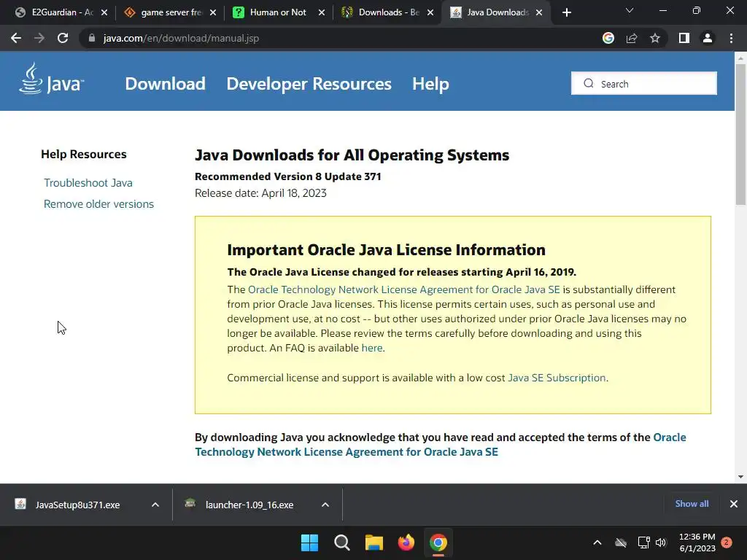Reload the Java download page

63,38
